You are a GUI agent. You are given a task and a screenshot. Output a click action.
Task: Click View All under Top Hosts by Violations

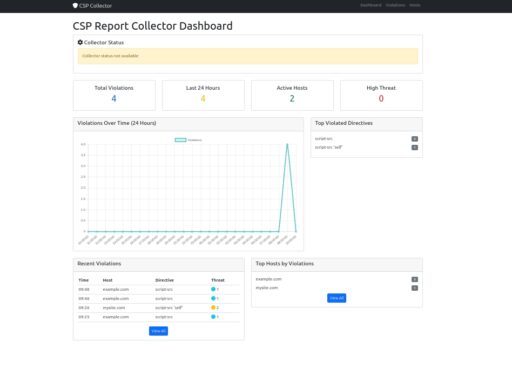pos(337,298)
